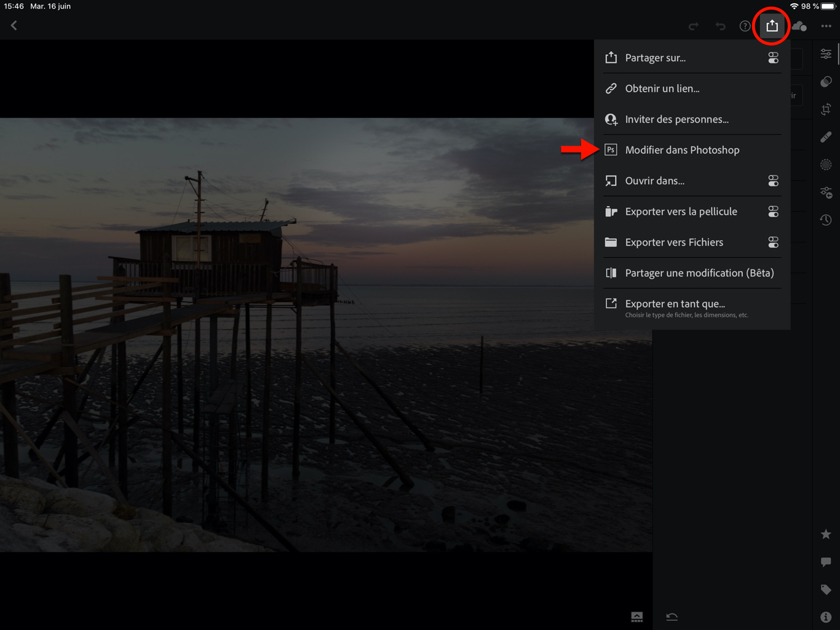Open the comments speech bubble
840x630 pixels.
pos(826,562)
